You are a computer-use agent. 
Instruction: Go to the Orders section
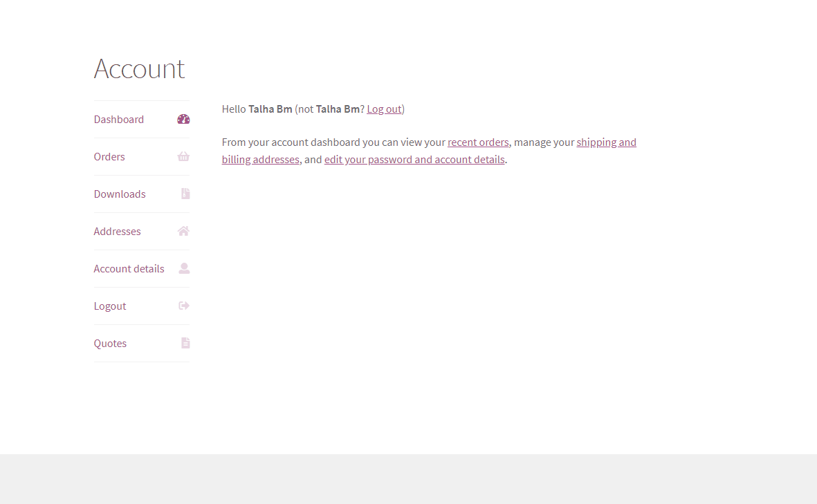pyautogui.click(x=109, y=157)
